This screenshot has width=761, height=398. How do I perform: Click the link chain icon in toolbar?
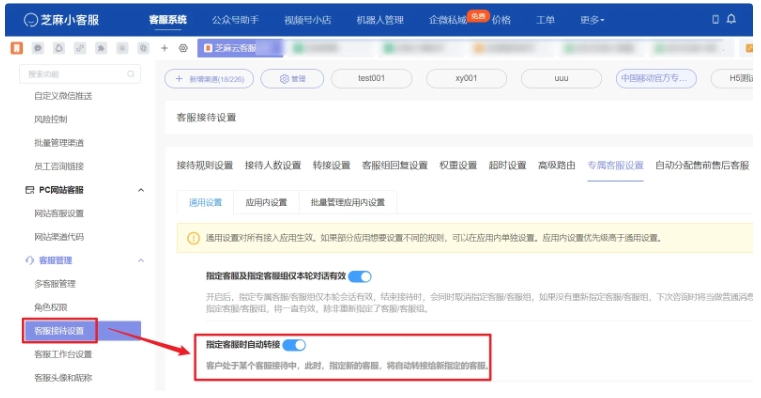[x=80, y=48]
